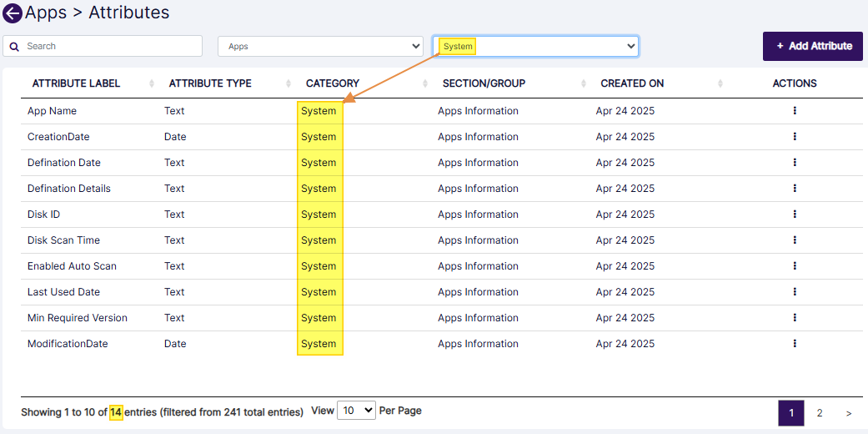Click the Attribute Label column header
868x434 pixels.
pyautogui.click(x=77, y=83)
